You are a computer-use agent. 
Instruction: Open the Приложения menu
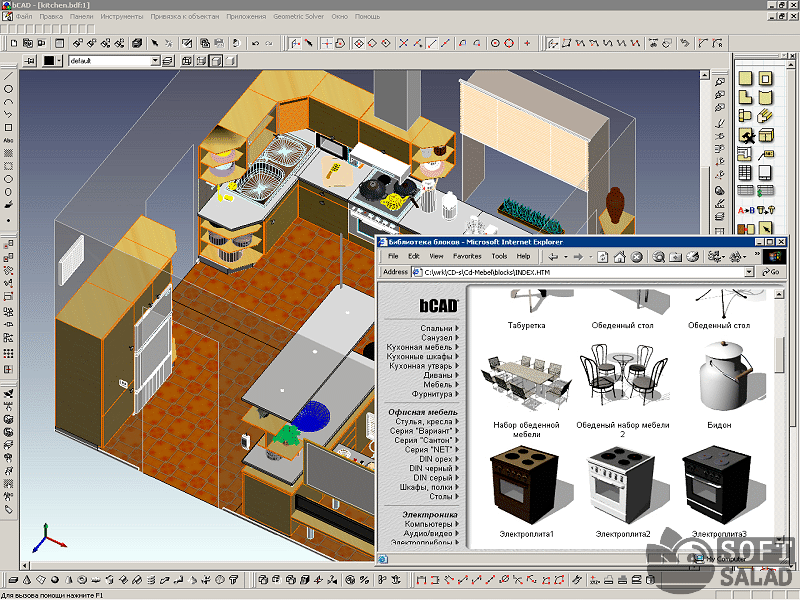tap(246, 16)
